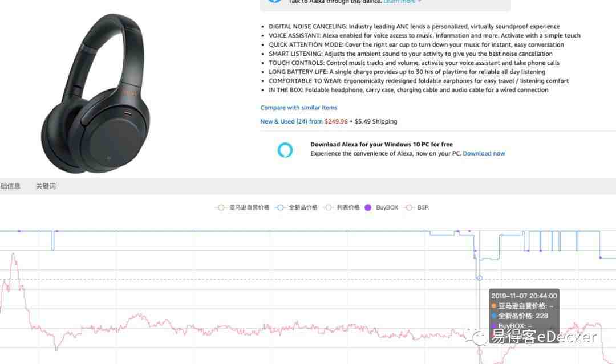The image size is (616, 364).
Task: Click the Download now Alexa link
Action: click(x=484, y=153)
